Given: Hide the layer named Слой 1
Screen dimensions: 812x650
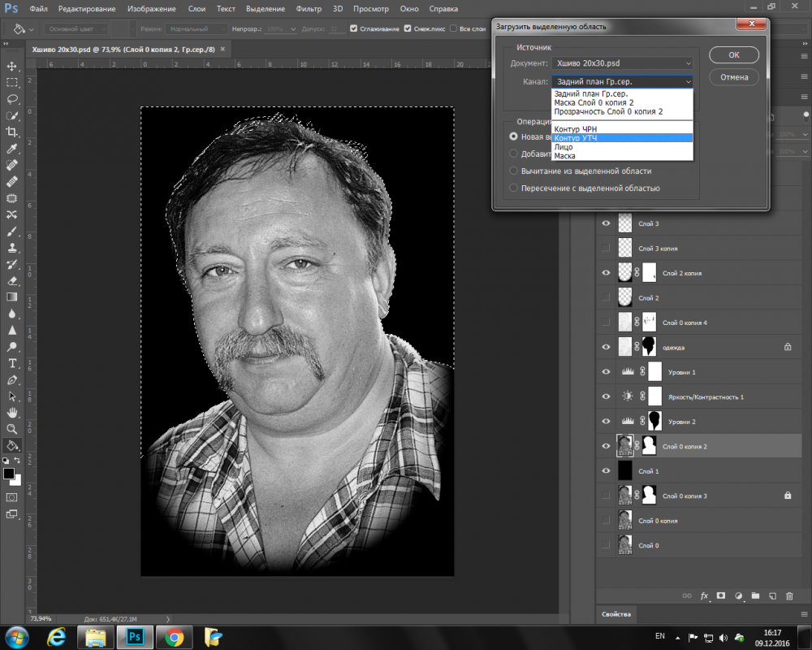Looking at the screenshot, I should pyautogui.click(x=606, y=471).
